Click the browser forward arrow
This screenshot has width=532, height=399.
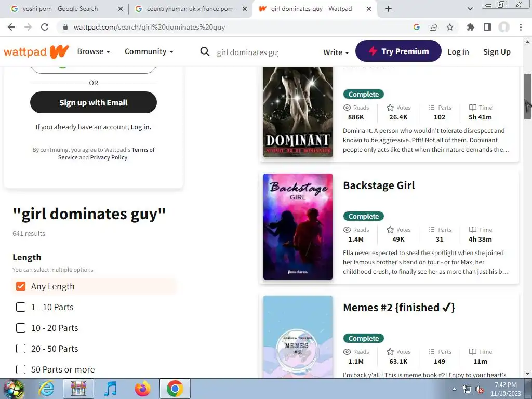pyautogui.click(x=28, y=27)
